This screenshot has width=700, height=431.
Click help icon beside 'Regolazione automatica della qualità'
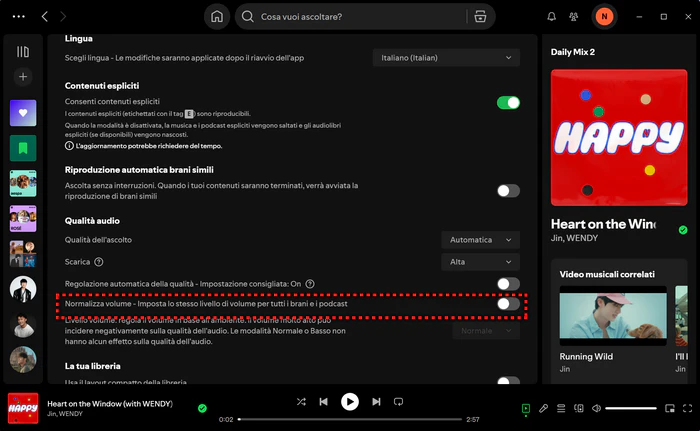[310, 284]
